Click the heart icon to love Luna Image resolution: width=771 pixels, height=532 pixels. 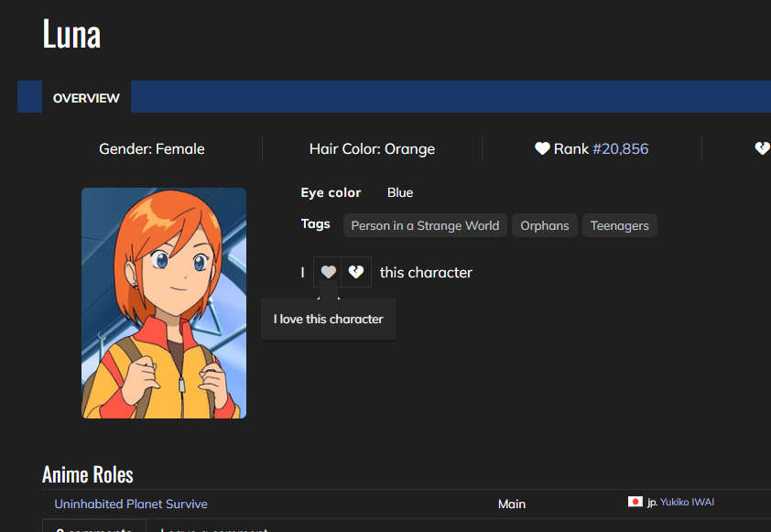click(328, 272)
